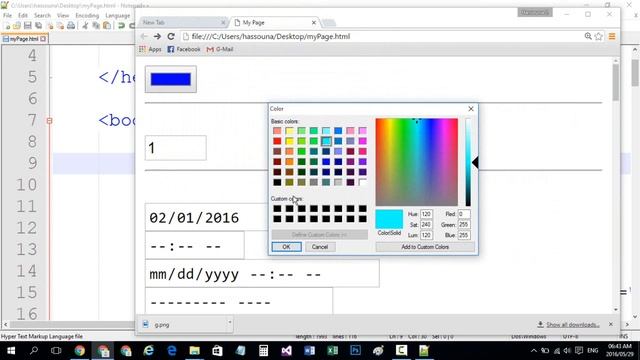Click the green Undo arrow in Notepad++

[x=121, y=26]
